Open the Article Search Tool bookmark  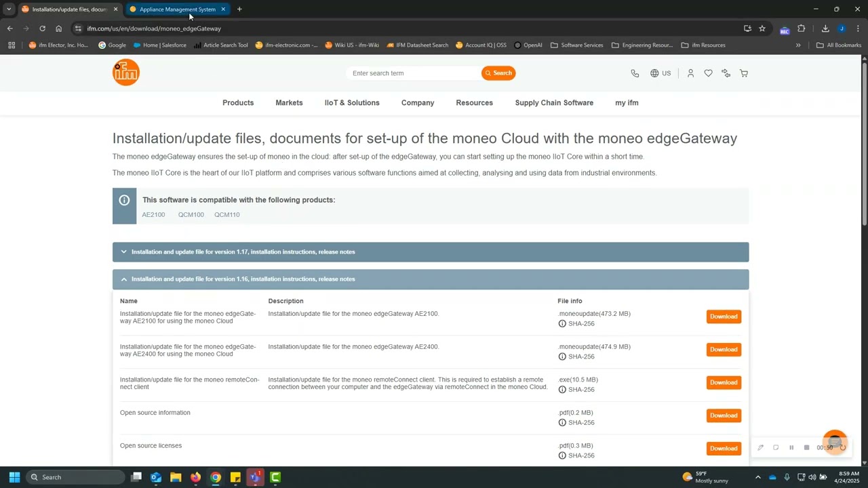(220, 45)
